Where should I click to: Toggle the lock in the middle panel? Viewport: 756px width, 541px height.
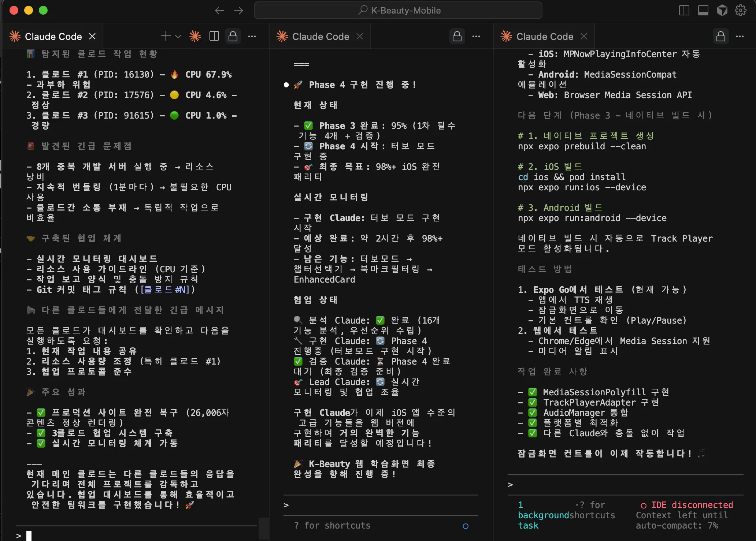(457, 36)
